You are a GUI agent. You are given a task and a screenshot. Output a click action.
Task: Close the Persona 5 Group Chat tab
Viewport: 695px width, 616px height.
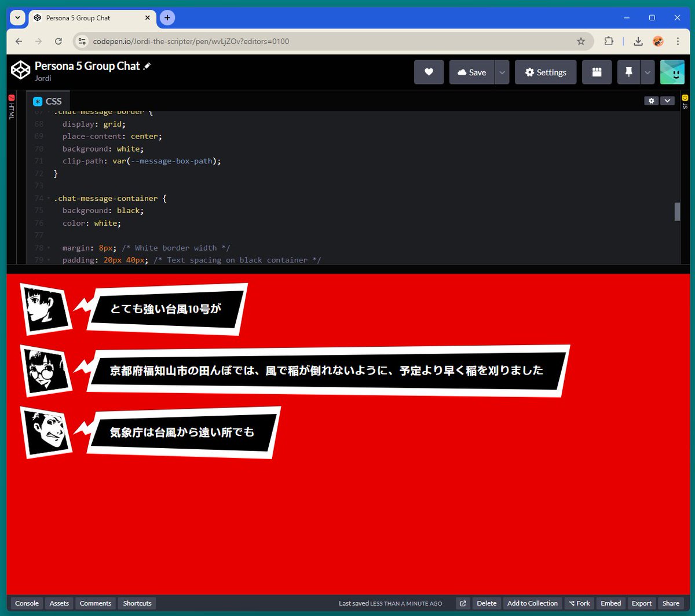(148, 18)
